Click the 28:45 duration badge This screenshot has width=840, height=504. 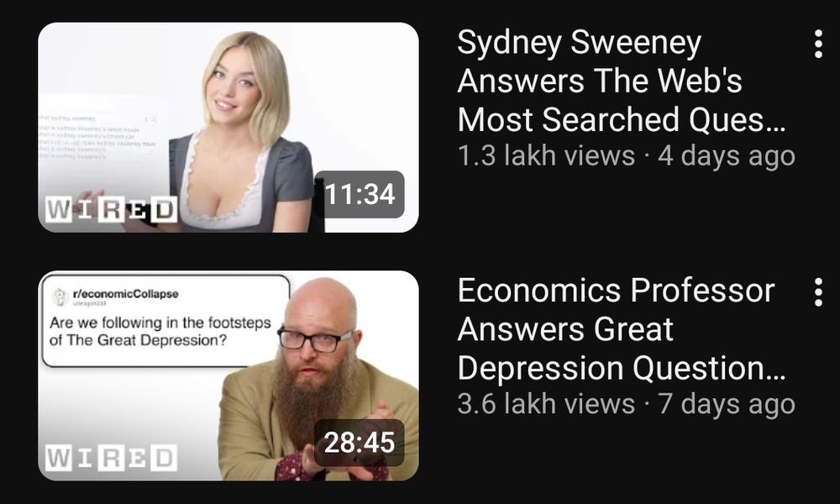point(360,443)
